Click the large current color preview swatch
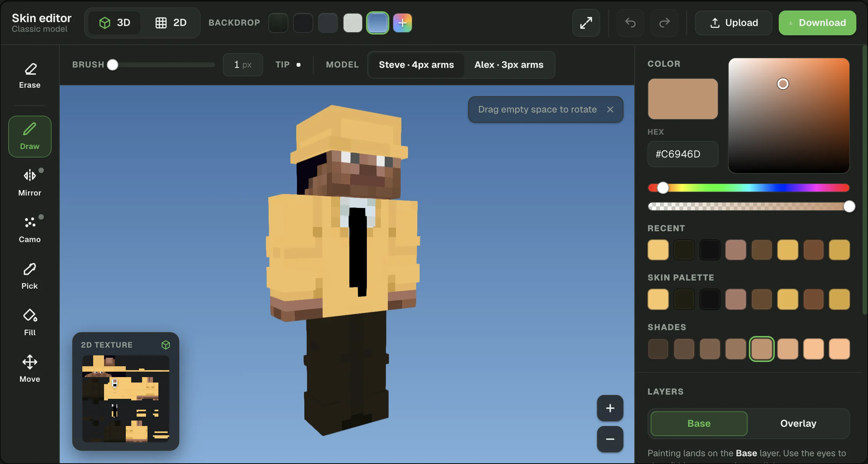This screenshot has height=464, width=868. (683, 99)
